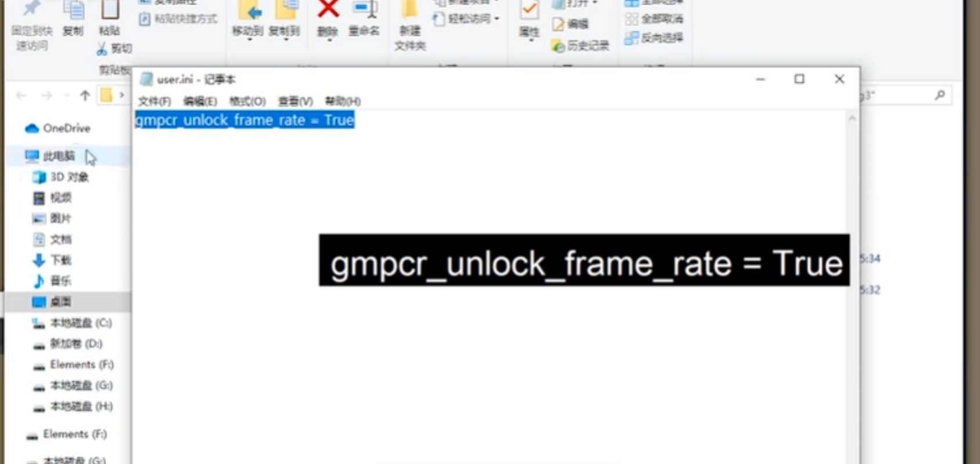Open recent locations dropdown beside Forward arrow
980x464 pixels.
pos(67,95)
